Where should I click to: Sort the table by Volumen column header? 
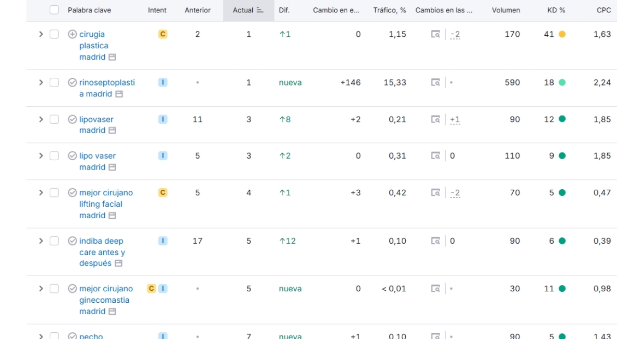click(x=505, y=10)
